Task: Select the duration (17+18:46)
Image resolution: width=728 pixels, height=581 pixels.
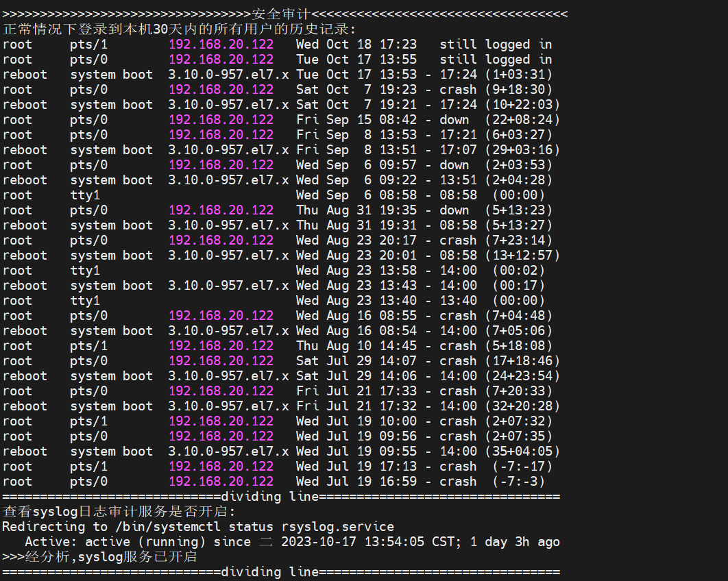Action: (x=522, y=361)
